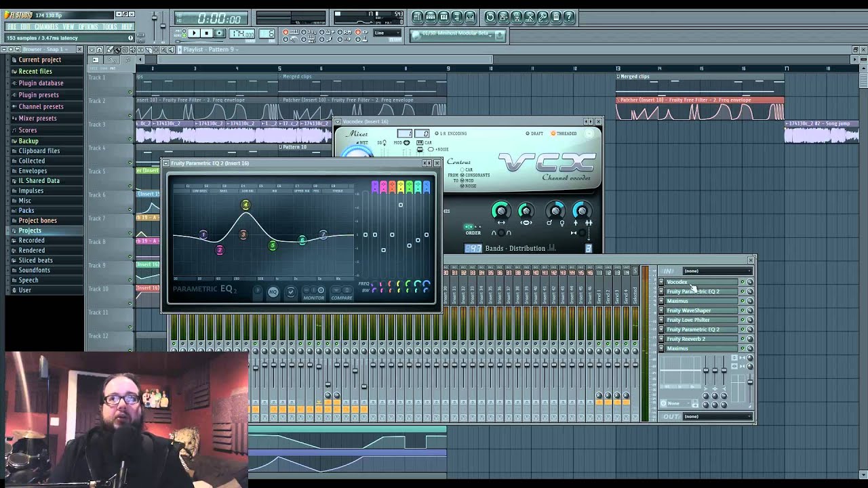Screen dimensions: 868x488
Task: Open the playlist view icon in top toolbar
Action: click(x=418, y=17)
